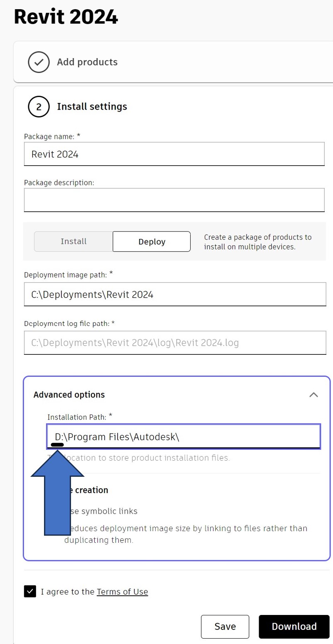Click the Revit 2024 page title

(66, 17)
